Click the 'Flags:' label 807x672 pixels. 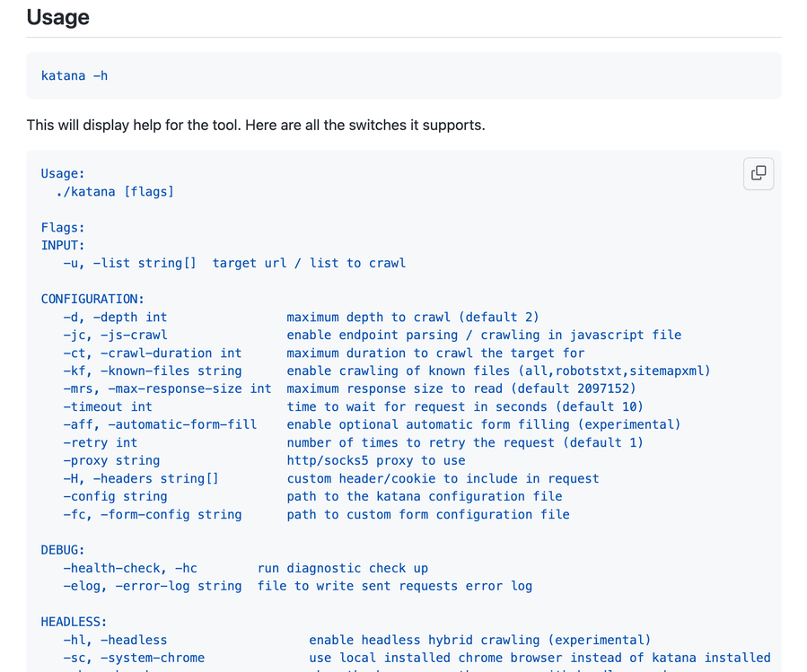pyautogui.click(x=63, y=227)
